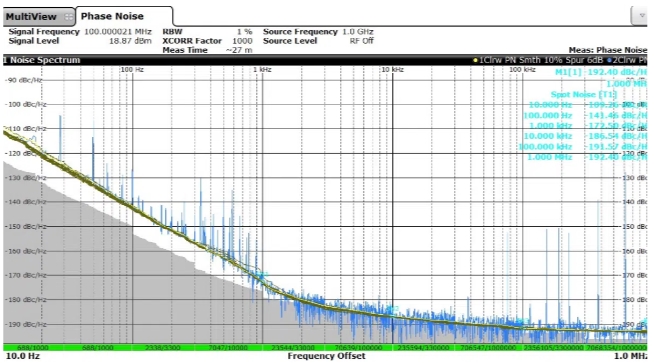Click the Source Frequency 1.0 GHz value

(358, 32)
